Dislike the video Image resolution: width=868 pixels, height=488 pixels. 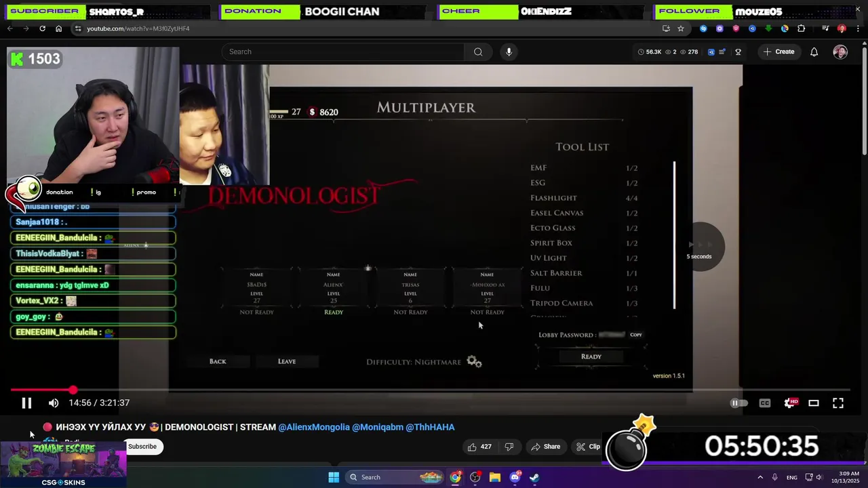tap(509, 447)
